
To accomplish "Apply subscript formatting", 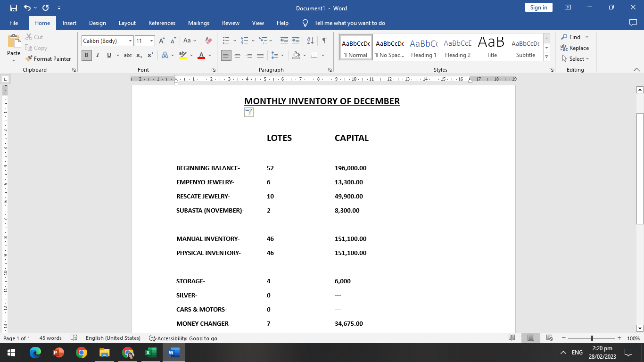I will 139,55.
